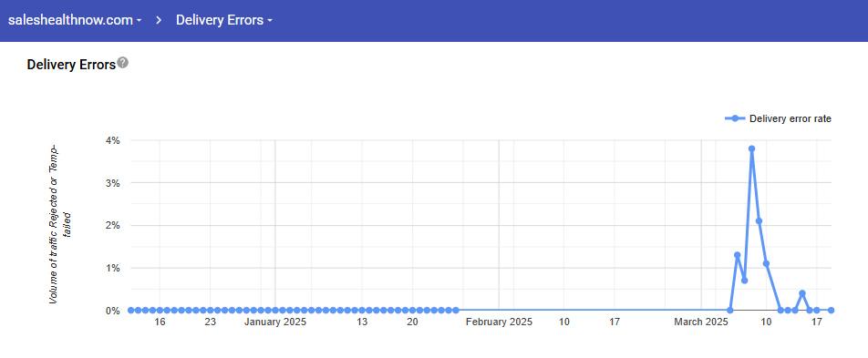
Task: Click the last data point on the chart
Action: [831, 311]
